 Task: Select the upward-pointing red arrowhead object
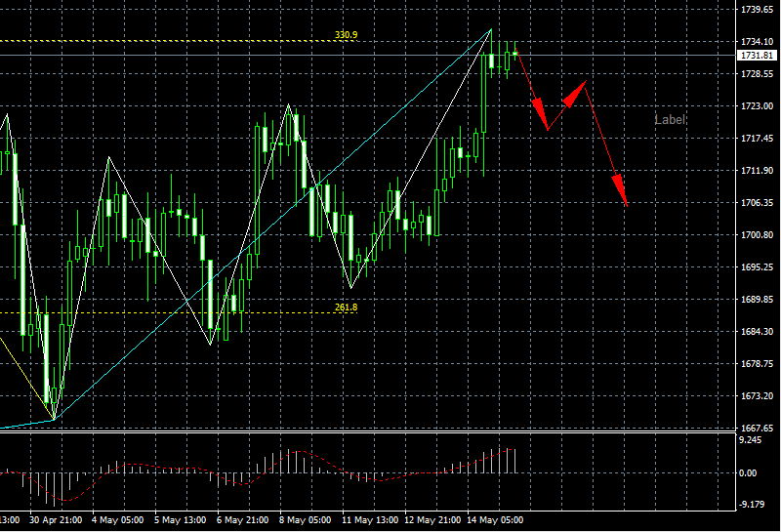pyautogui.click(x=574, y=93)
